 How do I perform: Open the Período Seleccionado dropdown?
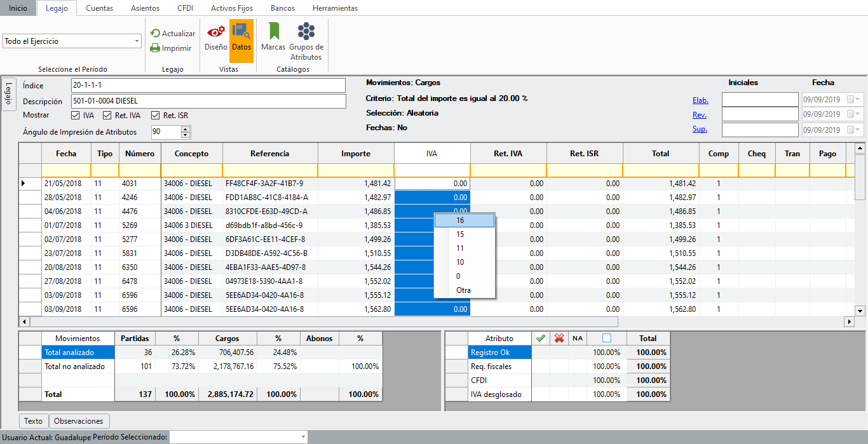302,437
